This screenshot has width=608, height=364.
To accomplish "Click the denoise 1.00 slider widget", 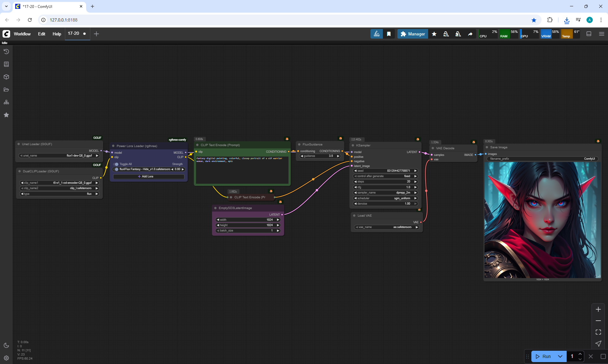I will pos(385,204).
